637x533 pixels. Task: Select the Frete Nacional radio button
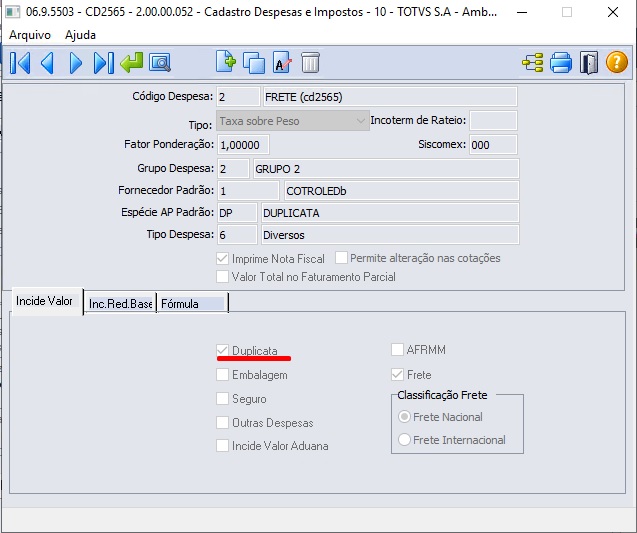pos(404,417)
